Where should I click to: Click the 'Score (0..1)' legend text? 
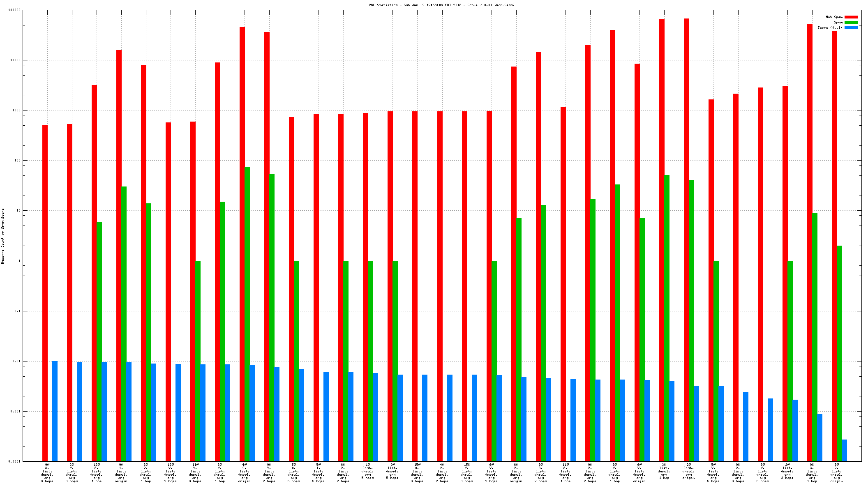[x=829, y=28]
